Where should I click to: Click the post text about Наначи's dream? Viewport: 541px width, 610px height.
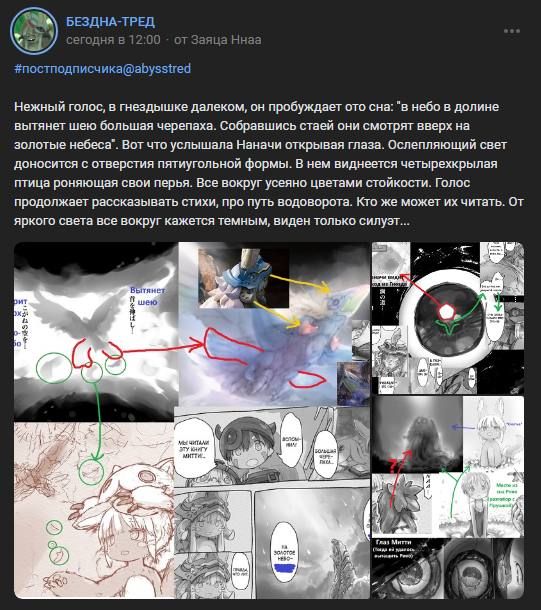[x=268, y=163]
